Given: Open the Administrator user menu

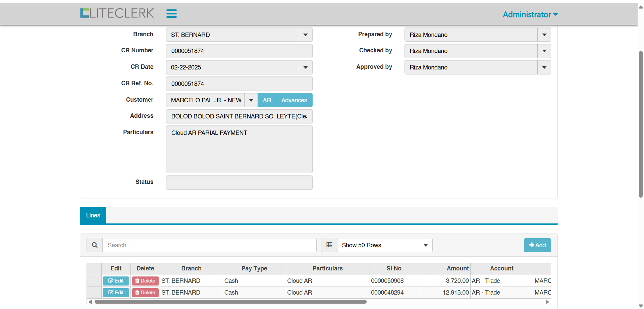Looking at the screenshot, I should pyautogui.click(x=530, y=14).
